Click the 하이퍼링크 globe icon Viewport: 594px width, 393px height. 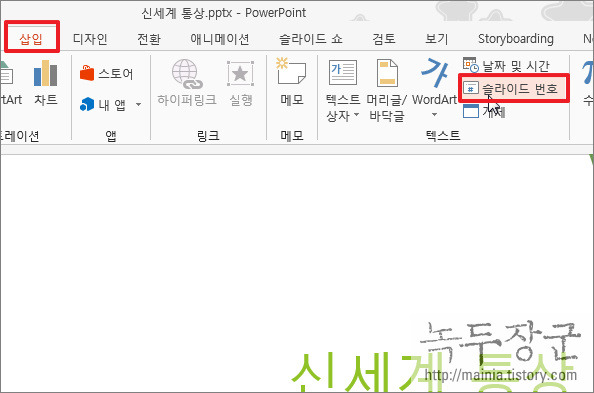[x=186, y=74]
